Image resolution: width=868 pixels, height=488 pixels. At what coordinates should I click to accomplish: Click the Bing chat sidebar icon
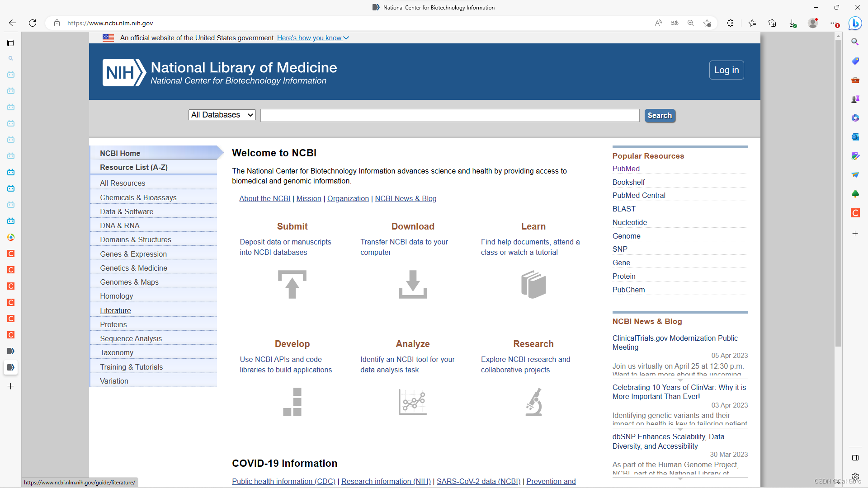(855, 23)
